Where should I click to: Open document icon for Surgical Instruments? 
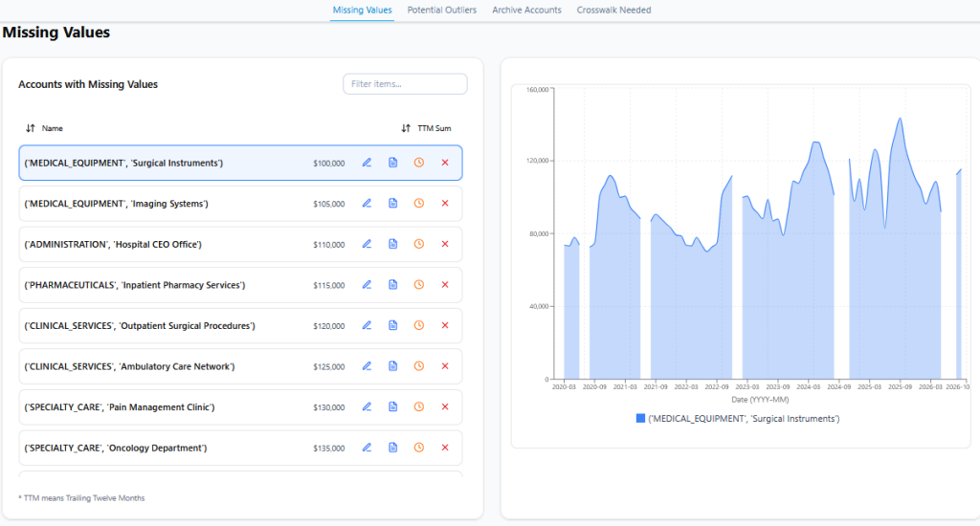tap(393, 163)
